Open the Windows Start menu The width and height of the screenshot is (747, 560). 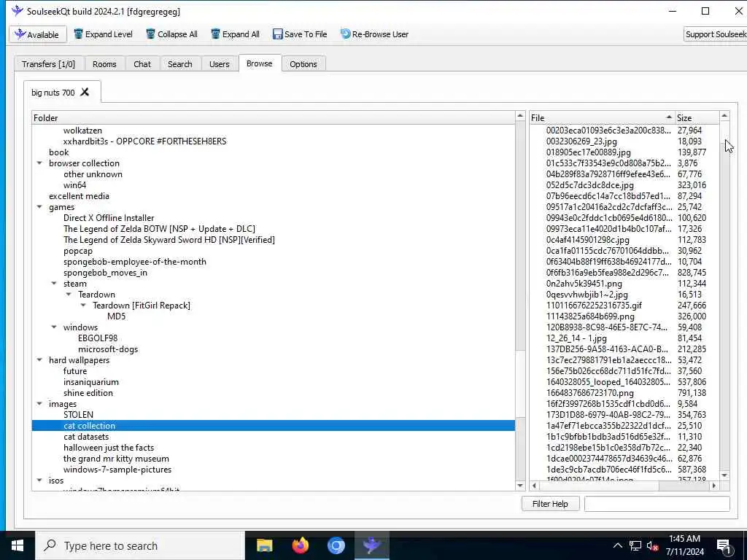click(18, 545)
